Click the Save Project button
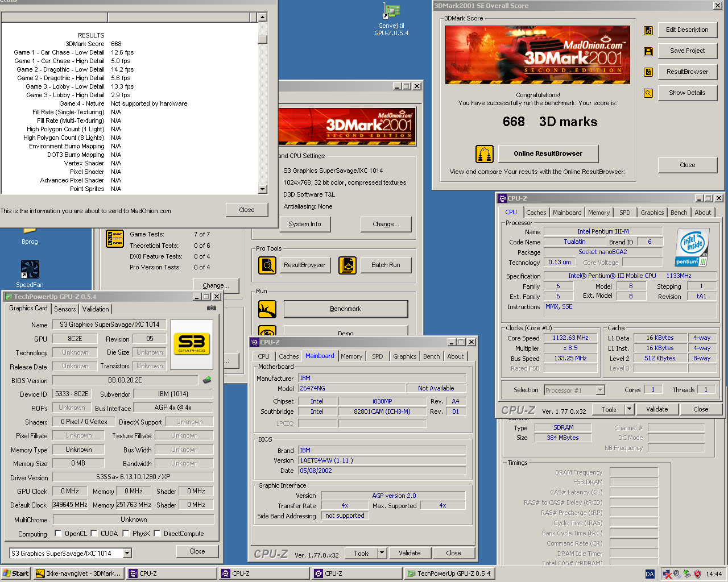 coord(687,51)
